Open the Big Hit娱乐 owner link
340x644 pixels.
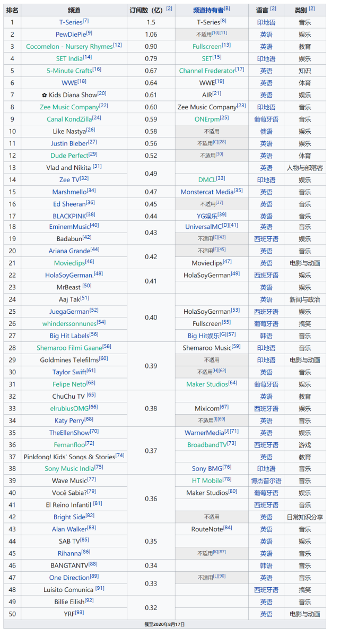tap(204, 336)
